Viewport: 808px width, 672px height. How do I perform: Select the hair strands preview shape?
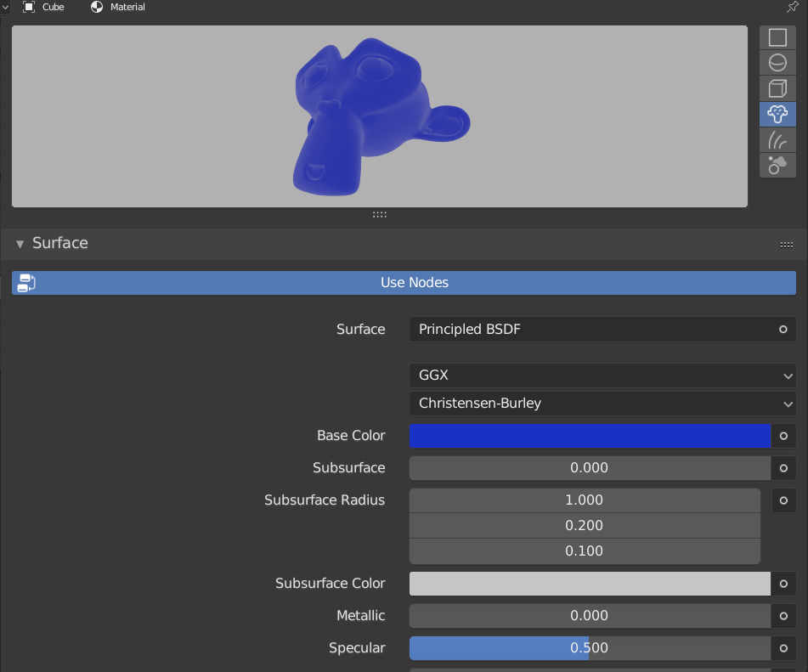pyautogui.click(x=777, y=139)
